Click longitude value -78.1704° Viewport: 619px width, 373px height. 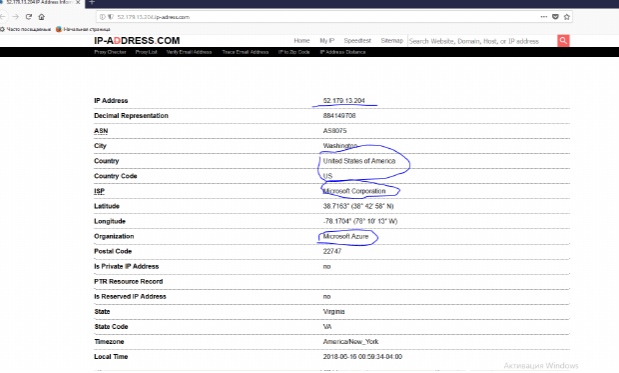[x=360, y=221]
